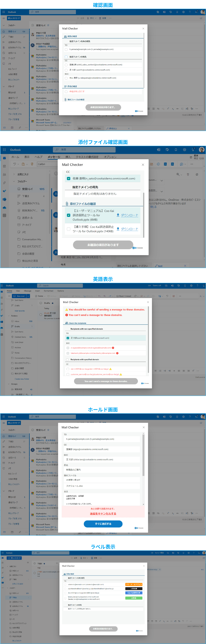
Task: Collapse the グループ chevron in the 確認画面 folder pane
Action: [3, 86]
